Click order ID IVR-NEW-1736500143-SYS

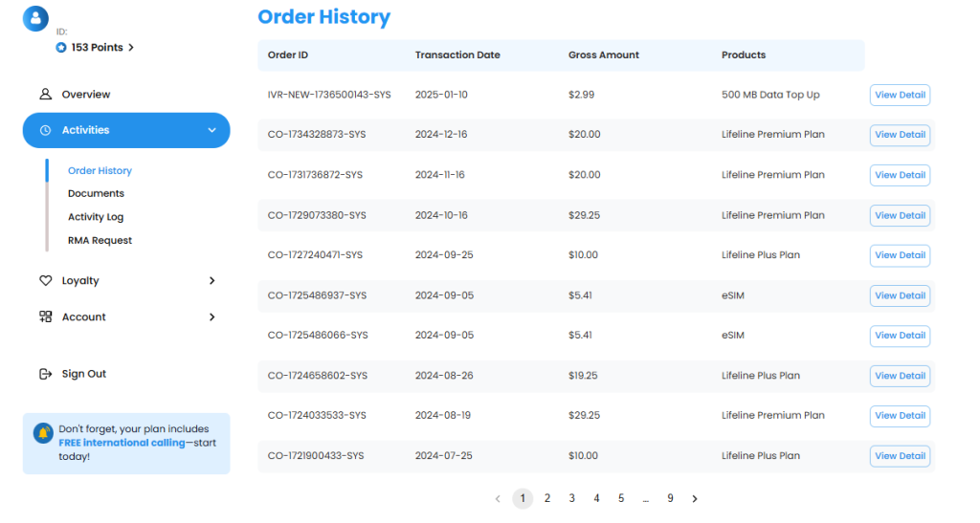coord(329,95)
